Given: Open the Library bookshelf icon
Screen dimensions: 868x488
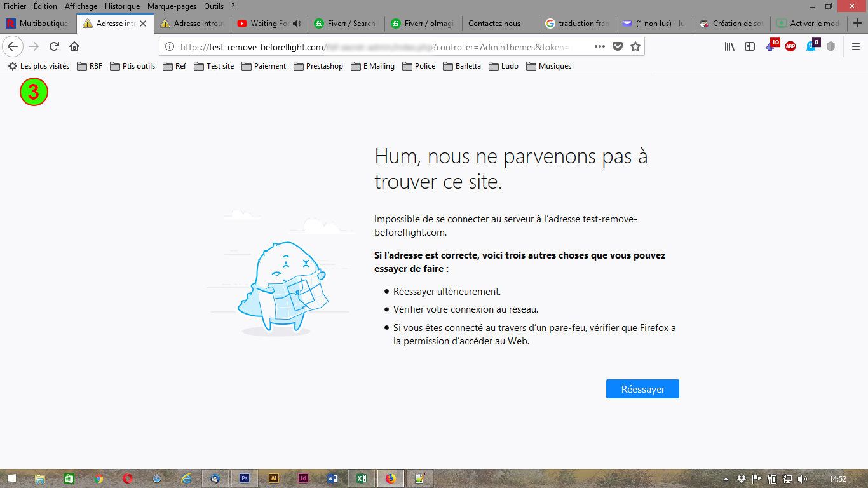Looking at the screenshot, I should (729, 46).
